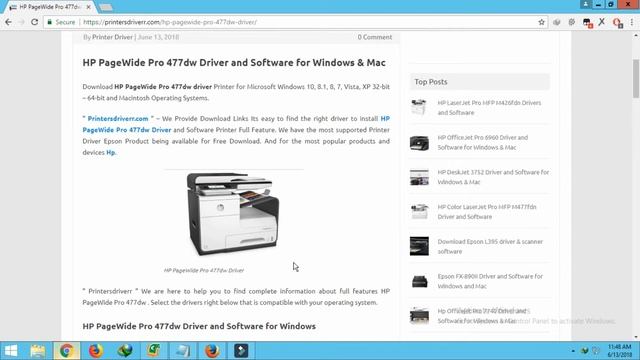Launch first Firefox icon in taskbar

coord(96,351)
